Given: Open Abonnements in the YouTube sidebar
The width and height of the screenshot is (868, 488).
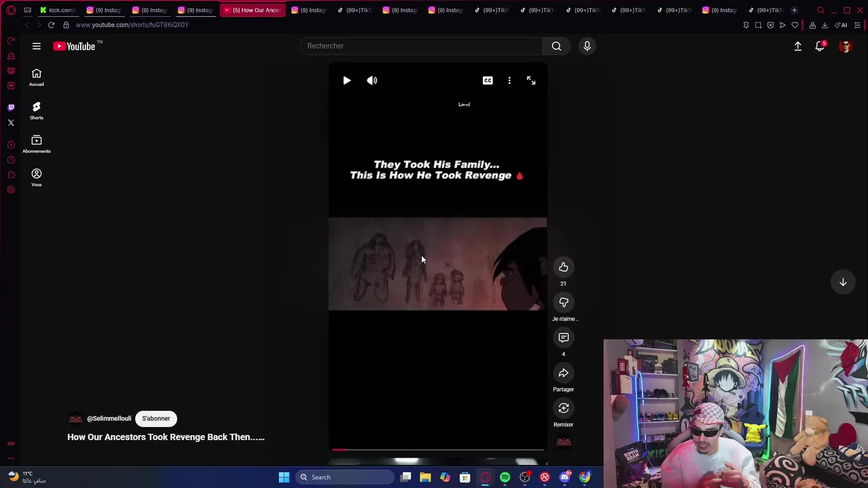Looking at the screenshot, I should [37, 144].
